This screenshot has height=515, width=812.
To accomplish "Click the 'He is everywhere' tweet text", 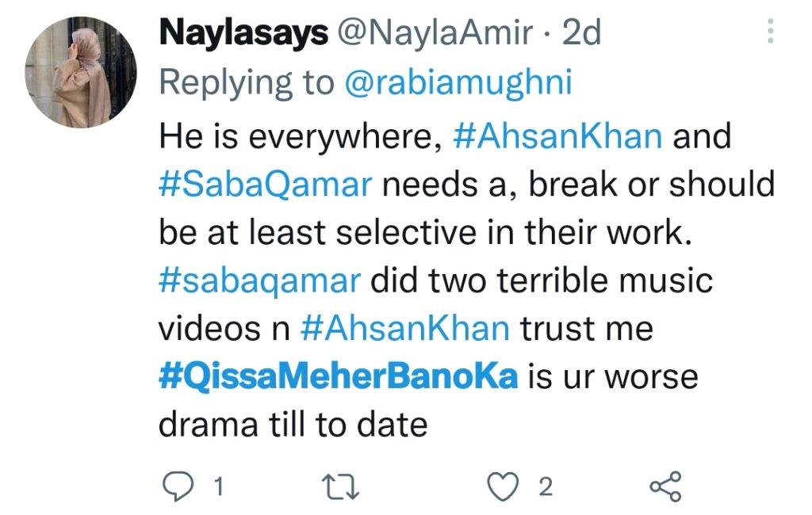I will [x=301, y=136].
